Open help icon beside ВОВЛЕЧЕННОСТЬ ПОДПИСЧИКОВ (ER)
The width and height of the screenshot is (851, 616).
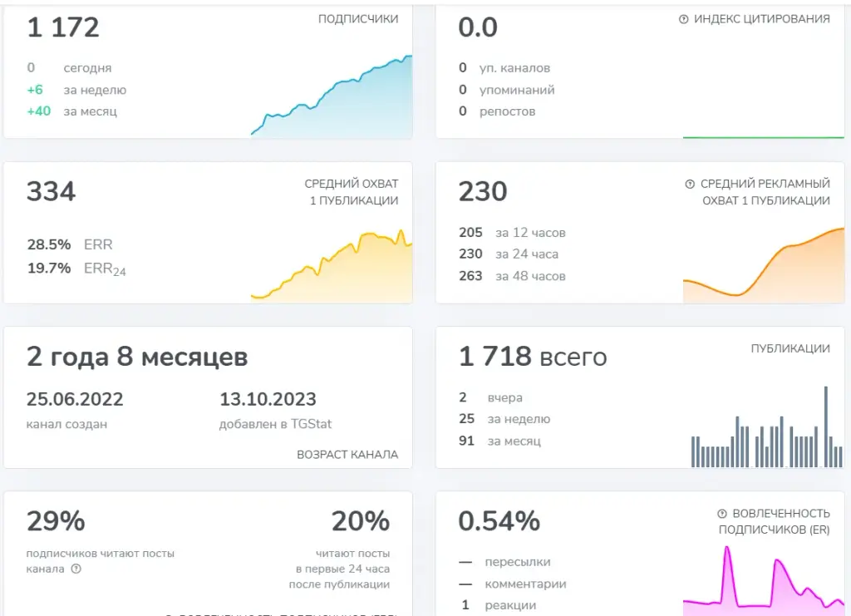coord(722,514)
